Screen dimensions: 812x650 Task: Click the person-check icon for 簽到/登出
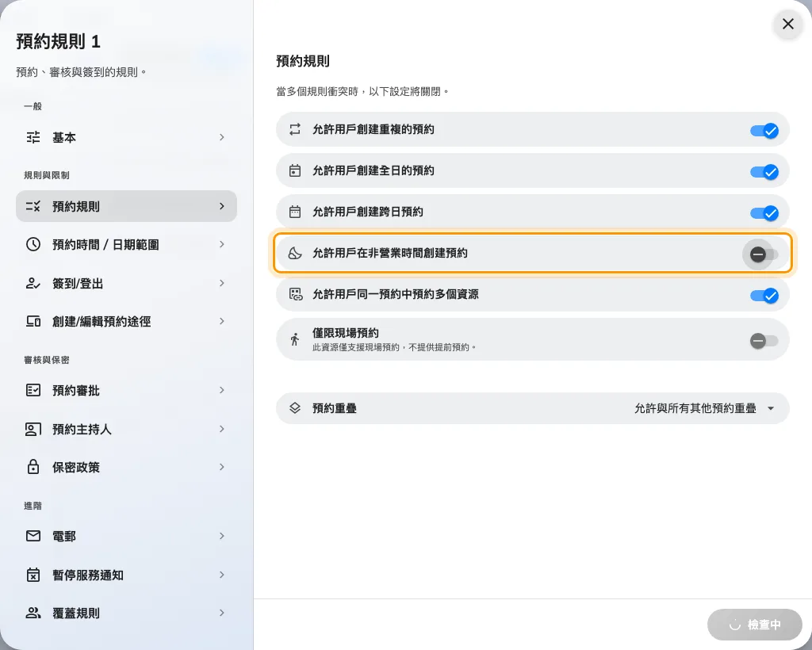(33, 283)
